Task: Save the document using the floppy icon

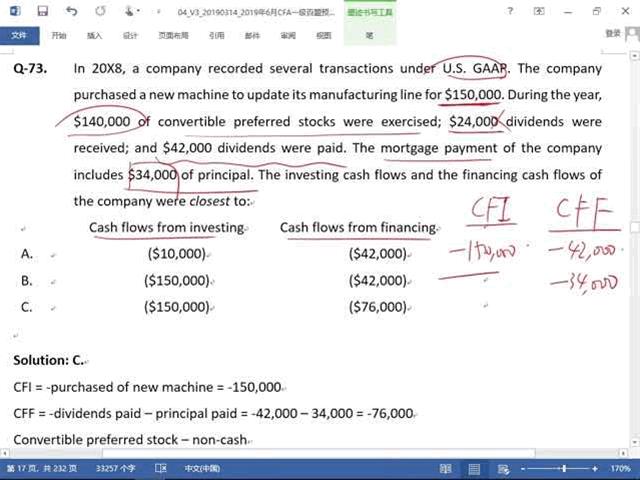Action: click(x=42, y=11)
